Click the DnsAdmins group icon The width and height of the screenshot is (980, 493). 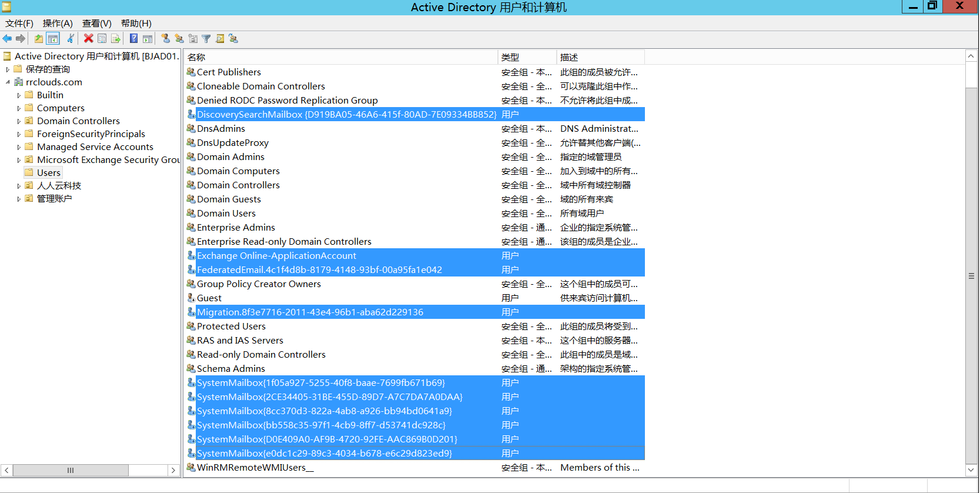click(x=191, y=128)
